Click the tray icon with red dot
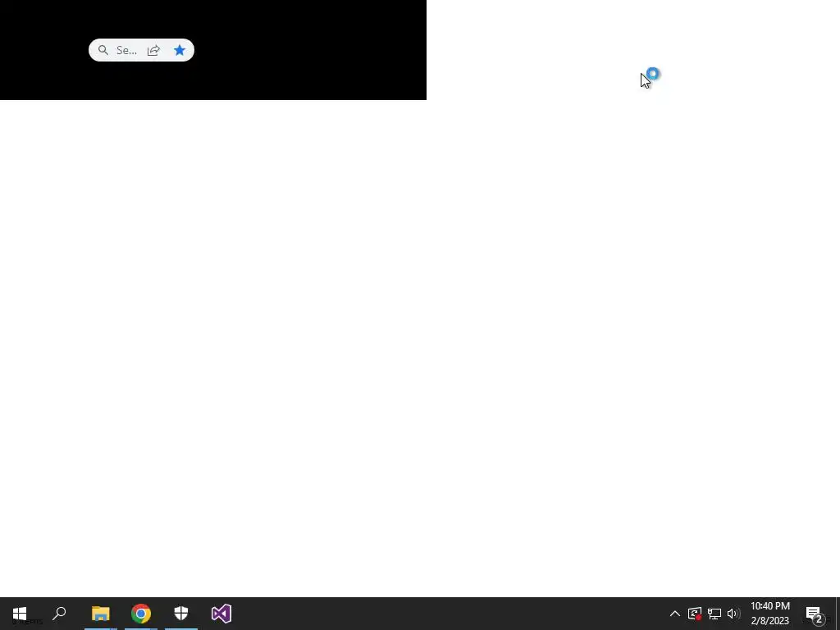Image resolution: width=840 pixels, height=630 pixels. tap(695, 614)
